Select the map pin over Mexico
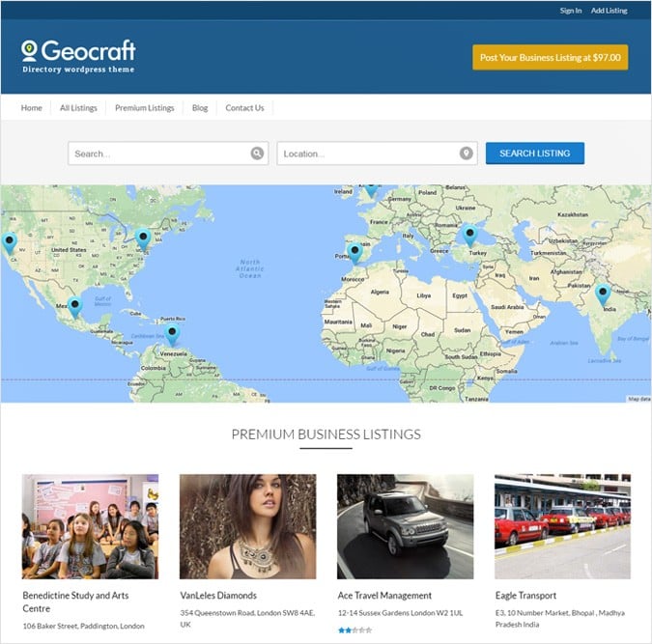 click(74, 307)
